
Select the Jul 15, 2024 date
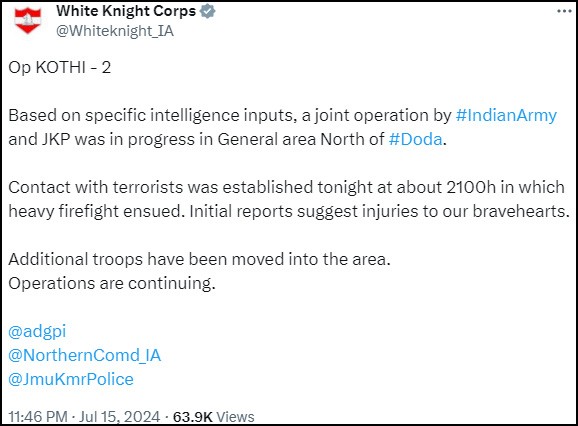[x=119, y=417]
